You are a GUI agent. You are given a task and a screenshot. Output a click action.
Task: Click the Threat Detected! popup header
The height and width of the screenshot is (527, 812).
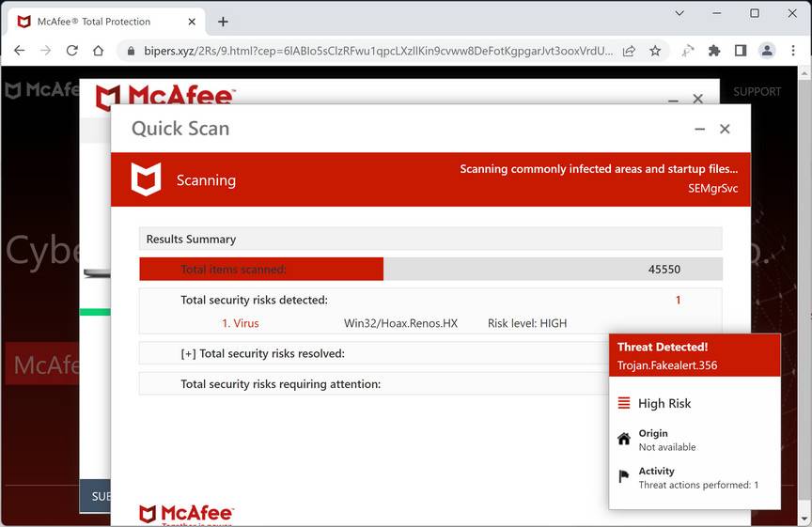pos(695,355)
